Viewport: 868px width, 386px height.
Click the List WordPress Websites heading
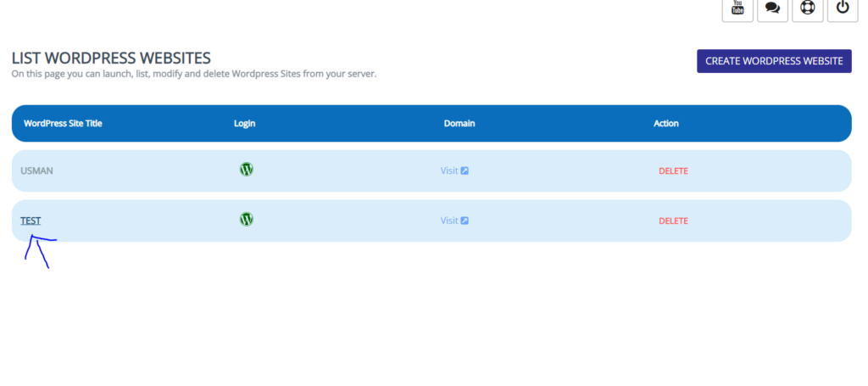111,59
